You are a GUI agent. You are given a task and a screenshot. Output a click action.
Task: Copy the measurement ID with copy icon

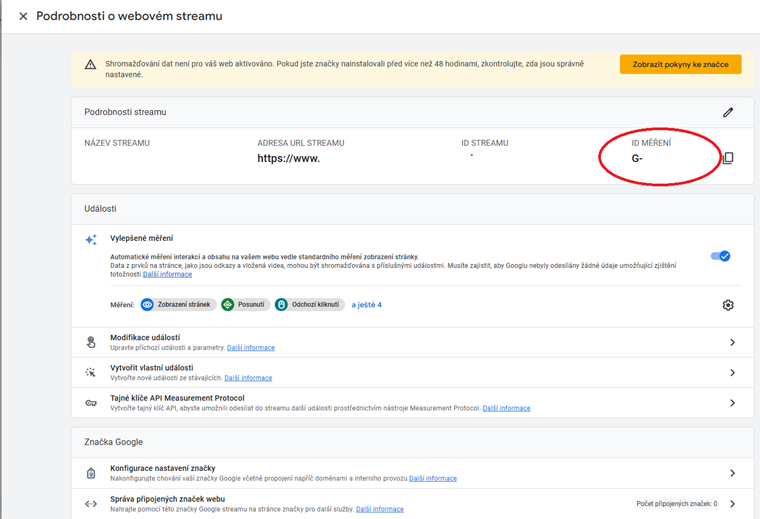click(728, 158)
